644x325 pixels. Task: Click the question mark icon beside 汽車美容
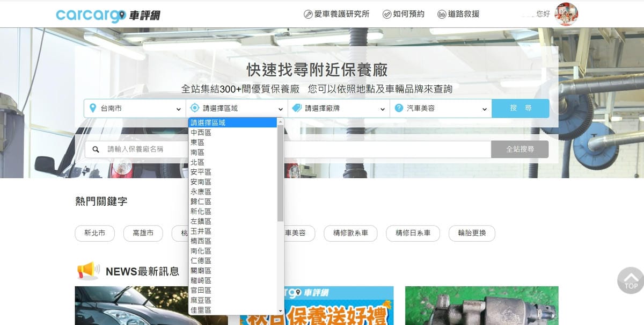[398, 108]
